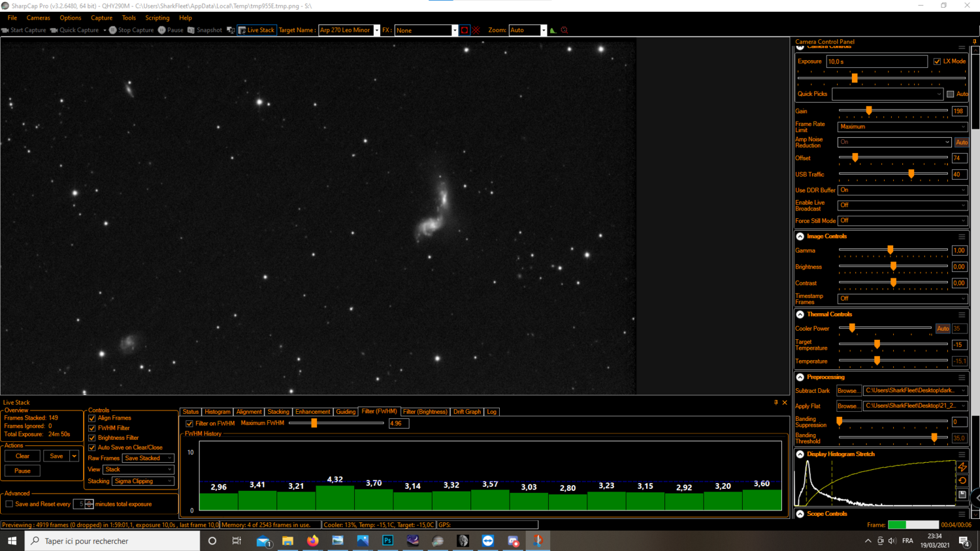The height and width of the screenshot is (551, 980).
Task: Click the Pause button in Live Stack
Action: [x=22, y=471]
